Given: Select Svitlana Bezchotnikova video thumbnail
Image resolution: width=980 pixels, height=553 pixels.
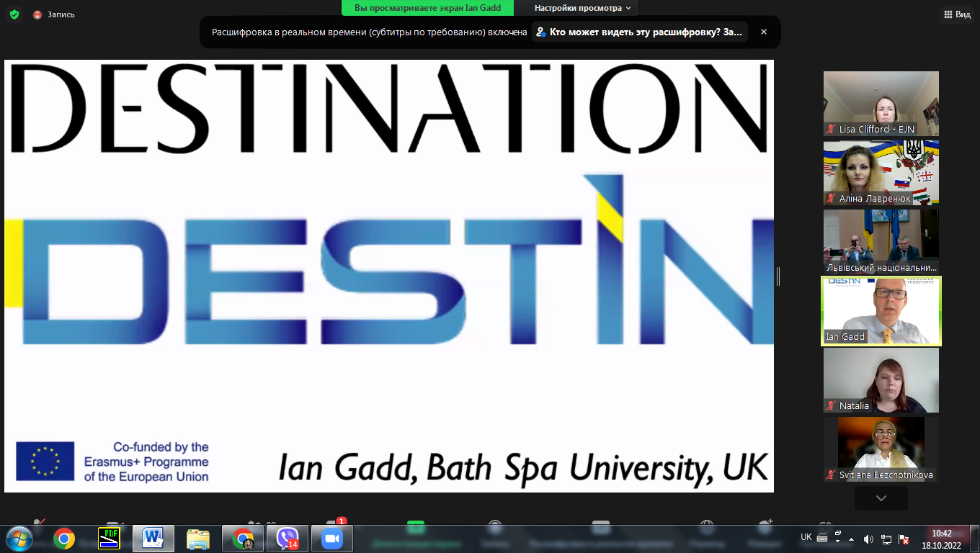Looking at the screenshot, I should (x=881, y=449).
